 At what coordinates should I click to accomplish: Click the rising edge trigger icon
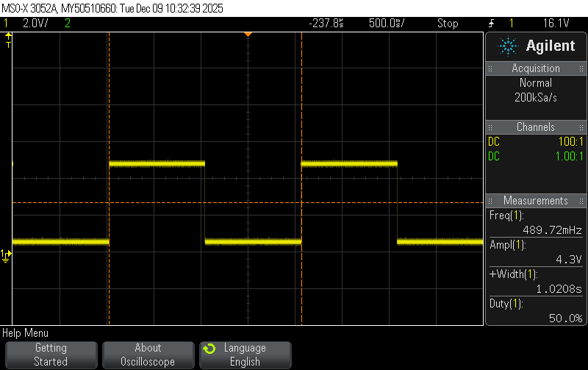491,24
